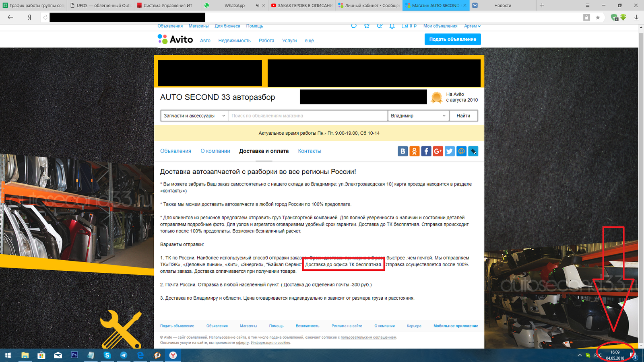Image resolution: width=644 pixels, height=362 pixels.
Task: Open the пользовательским соглашением link
Action: click(x=368, y=337)
